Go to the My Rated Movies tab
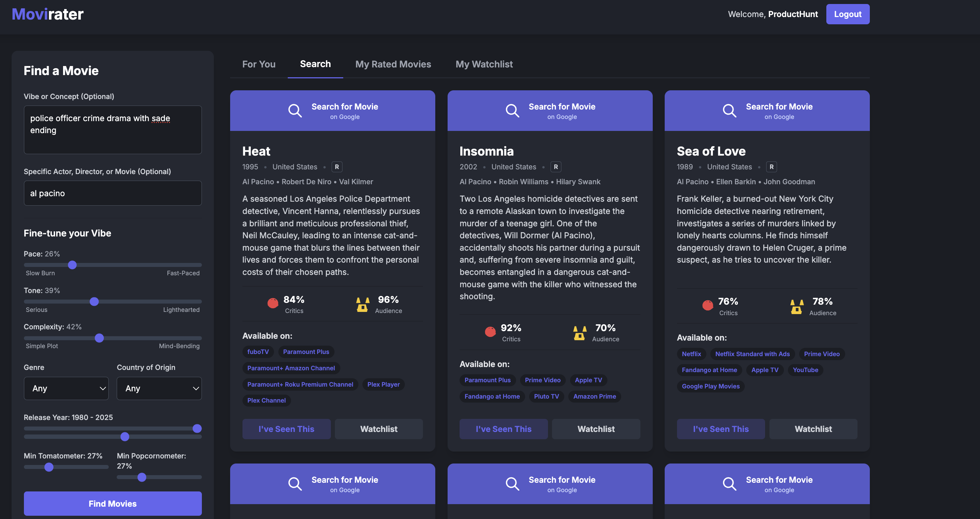This screenshot has height=519, width=980. click(393, 64)
